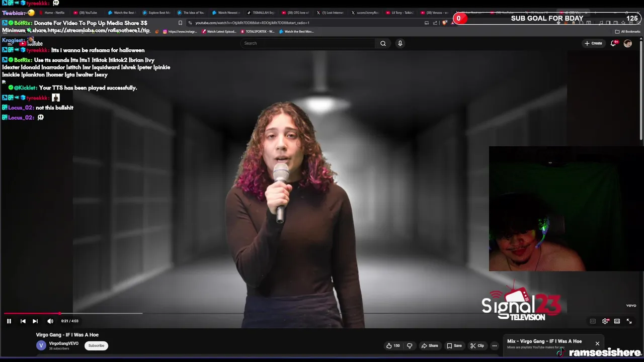Subscribe to VirgoGangVEVO channel

tap(96, 345)
